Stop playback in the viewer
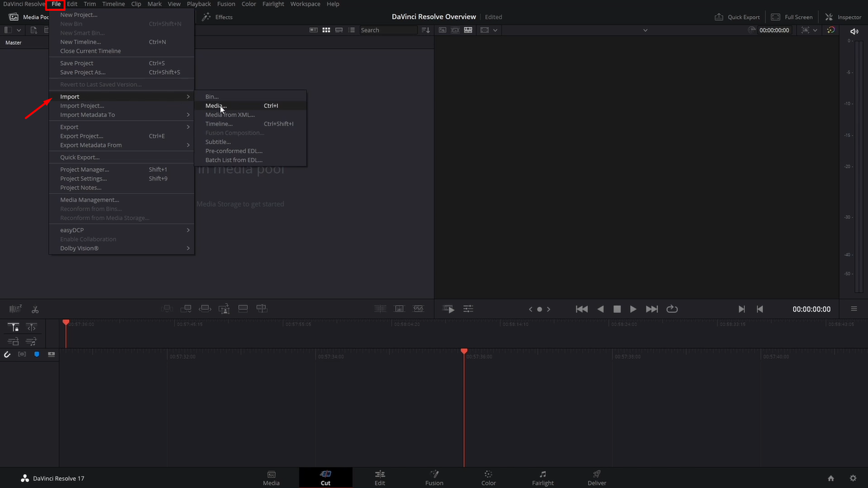The height and width of the screenshot is (488, 868). point(617,309)
